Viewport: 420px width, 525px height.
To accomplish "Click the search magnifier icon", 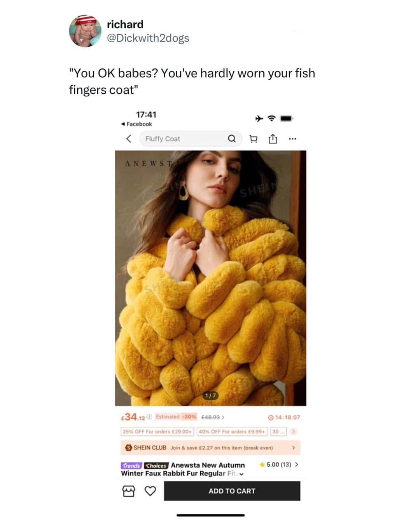I will pyautogui.click(x=232, y=138).
